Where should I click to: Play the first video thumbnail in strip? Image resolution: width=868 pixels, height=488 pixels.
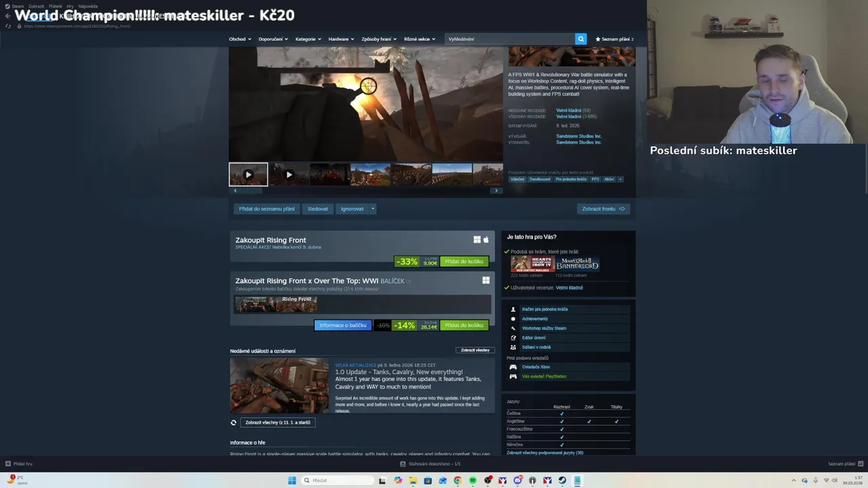(x=248, y=174)
